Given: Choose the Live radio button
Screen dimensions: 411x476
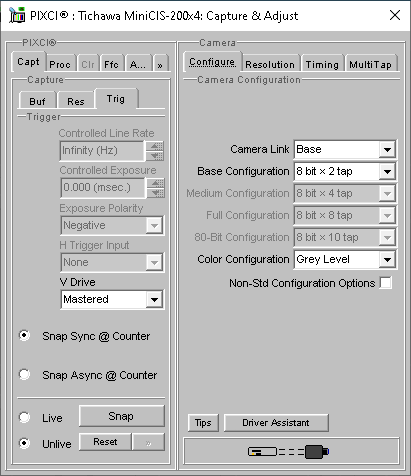Looking at the screenshot, I should pyautogui.click(x=24, y=417).
